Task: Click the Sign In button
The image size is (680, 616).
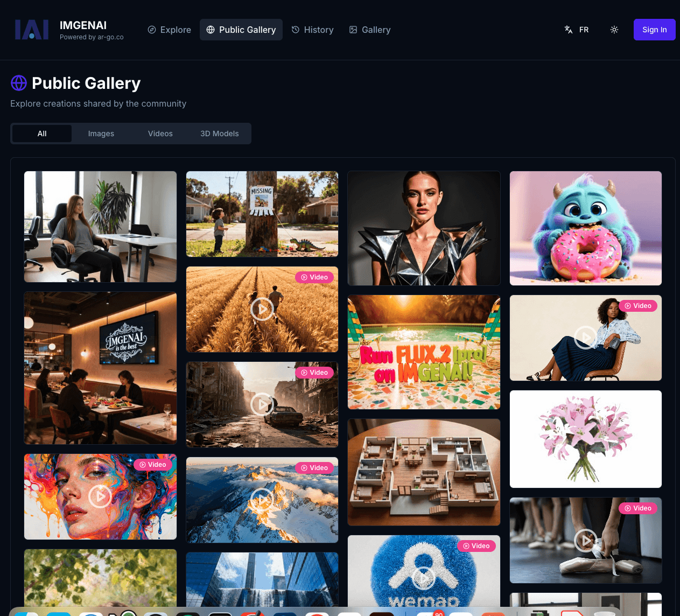Action: pos(655,30)
